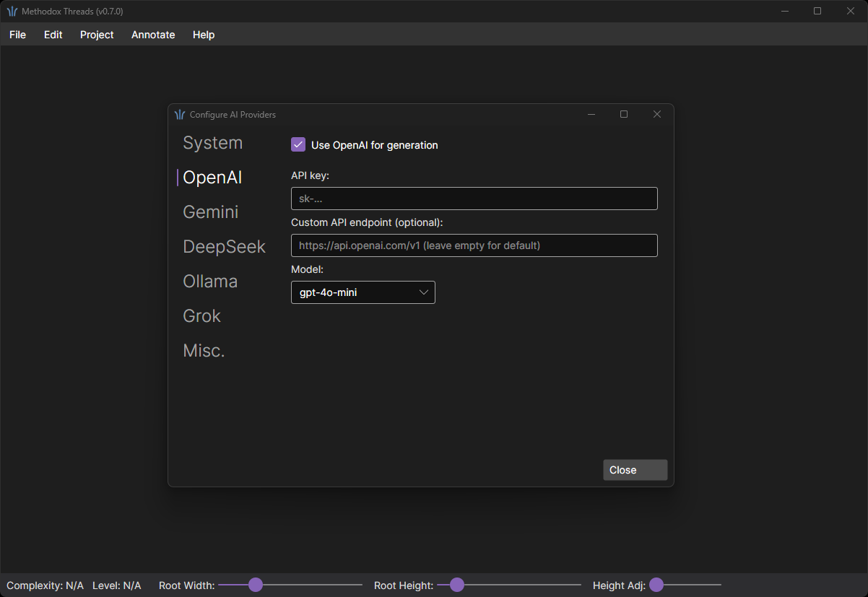The image size is (868, 597).
Task: Click the Close button in dialog
Action: pos(635,470)
